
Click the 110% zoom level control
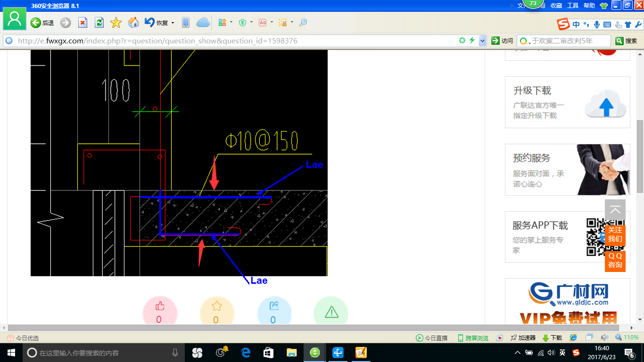627,337
